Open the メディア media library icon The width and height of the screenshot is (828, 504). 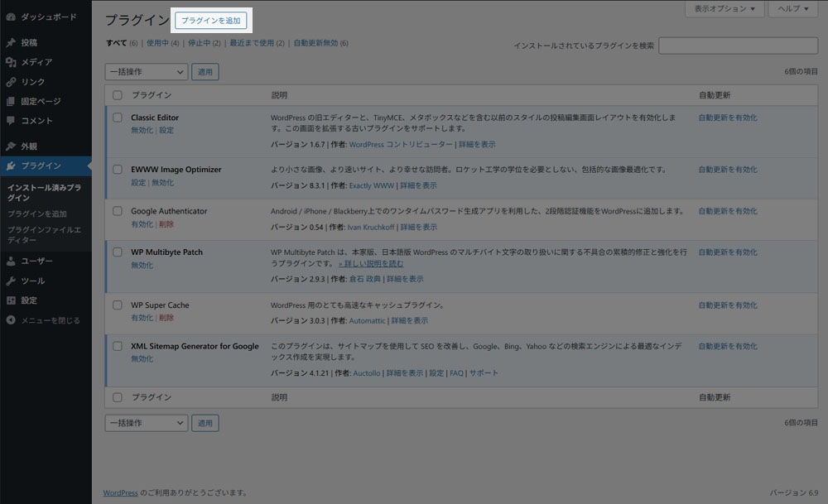(11, 62)
